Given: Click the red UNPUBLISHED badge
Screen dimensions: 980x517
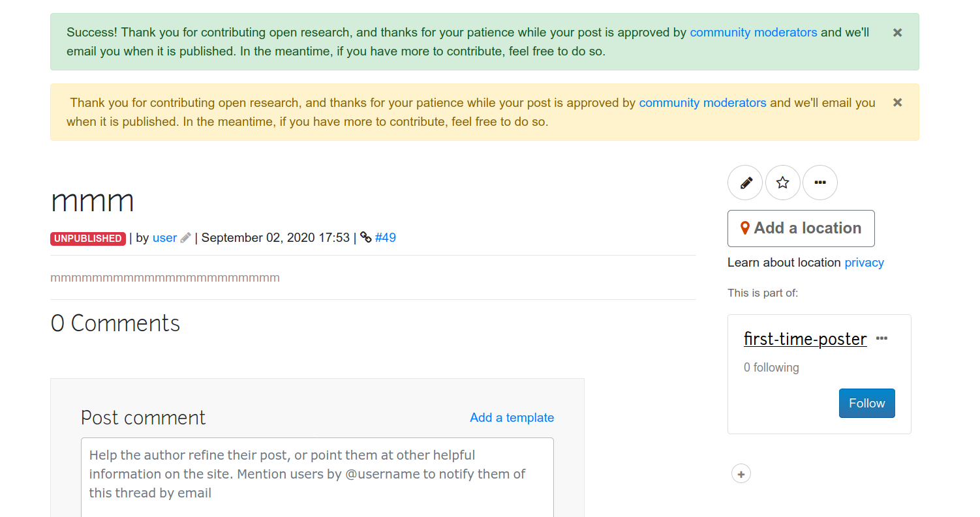Looking at the screenshot, I should (x=87, y=239).
